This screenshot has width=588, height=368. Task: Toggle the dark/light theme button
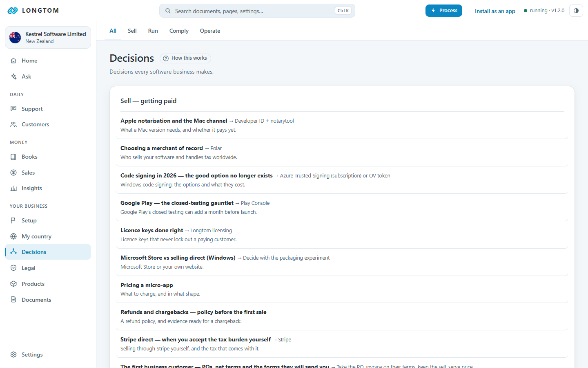[576, 11]
